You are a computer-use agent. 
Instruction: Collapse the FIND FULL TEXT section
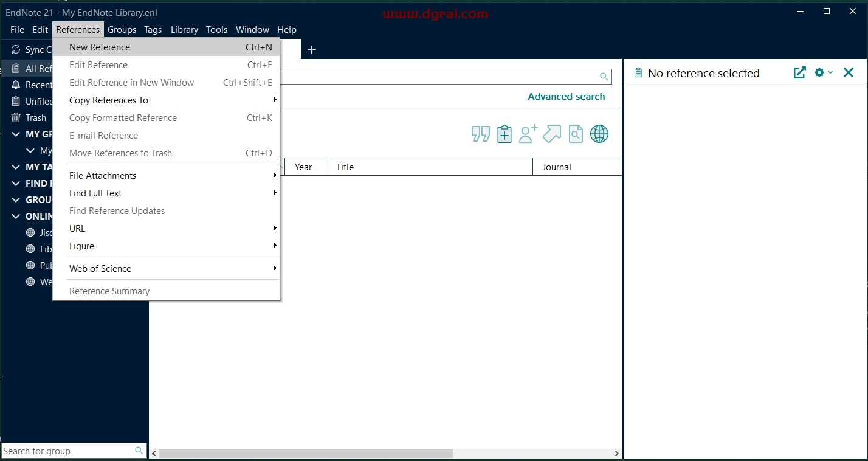16,183
